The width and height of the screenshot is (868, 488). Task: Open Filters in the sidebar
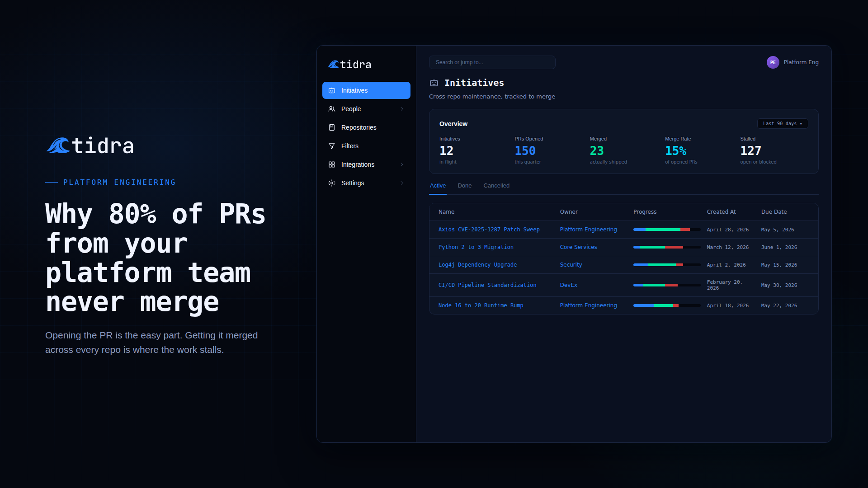pos(366,146)
